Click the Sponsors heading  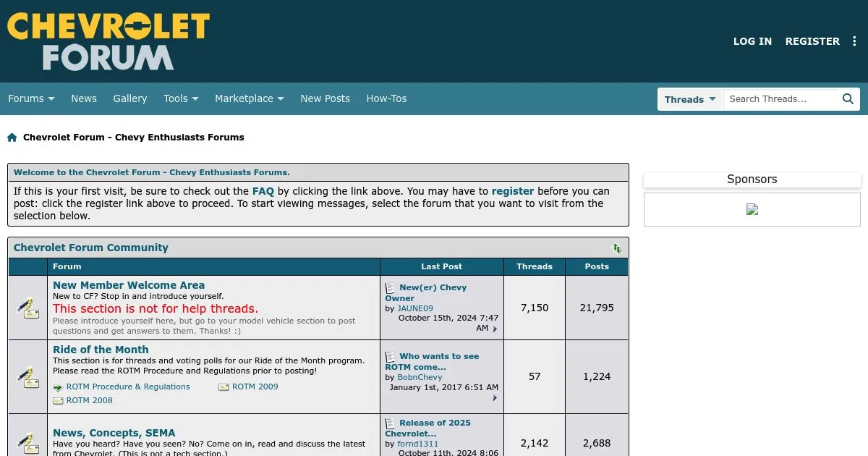tap(752, 180)
